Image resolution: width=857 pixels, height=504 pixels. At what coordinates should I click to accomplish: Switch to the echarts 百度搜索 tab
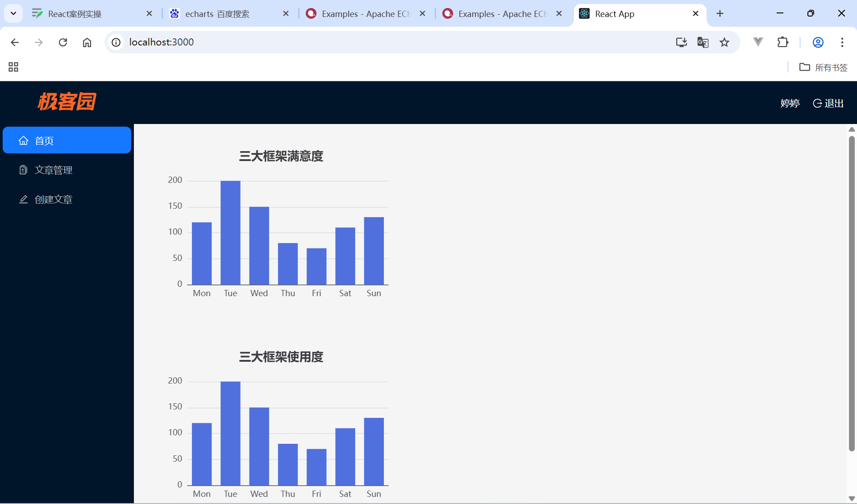point(217,14)
